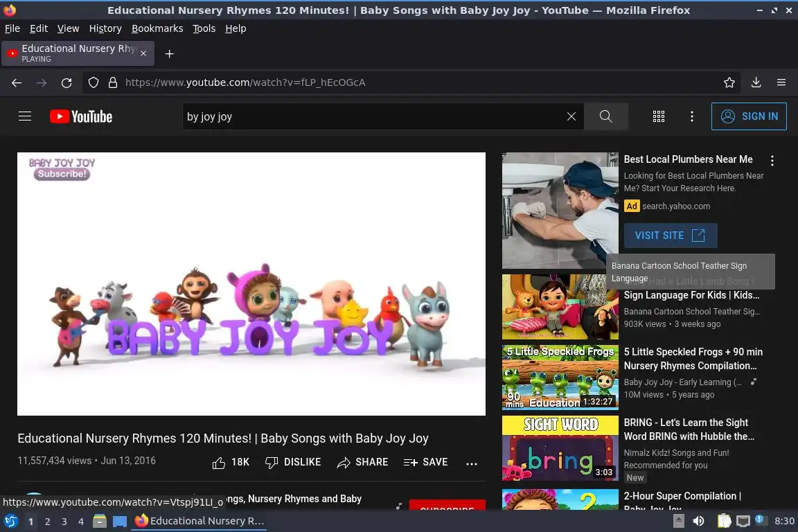The image size is (798, 532).
Task: Bookmark this page with star icon
Action: pyautogui.click(x=729, y=82)
